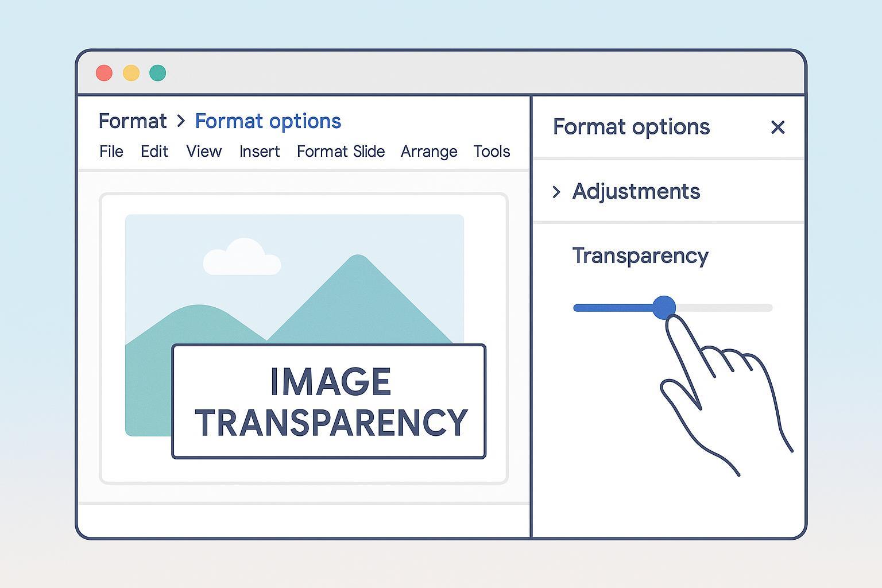This screenshot has width=882, height=588.
Task: Open the File menu
Action: 111,152
